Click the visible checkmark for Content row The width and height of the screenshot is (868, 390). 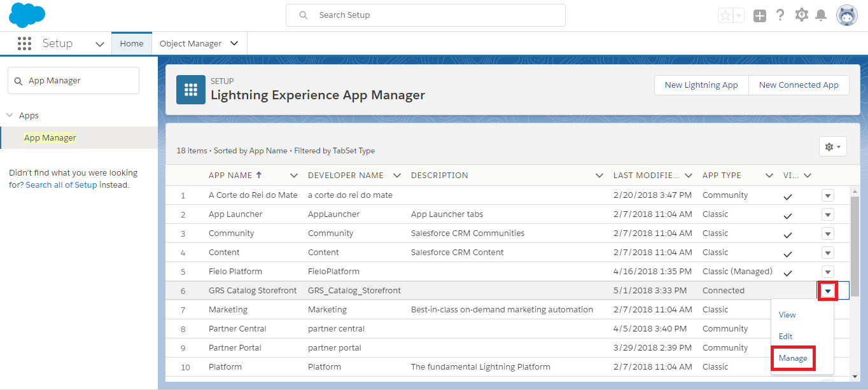(788, 254)
